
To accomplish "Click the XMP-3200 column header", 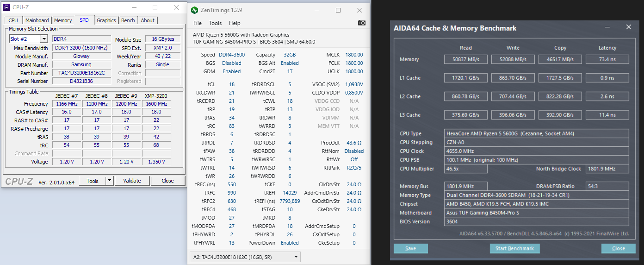I will pyautogui.click(x=156, y=96).
